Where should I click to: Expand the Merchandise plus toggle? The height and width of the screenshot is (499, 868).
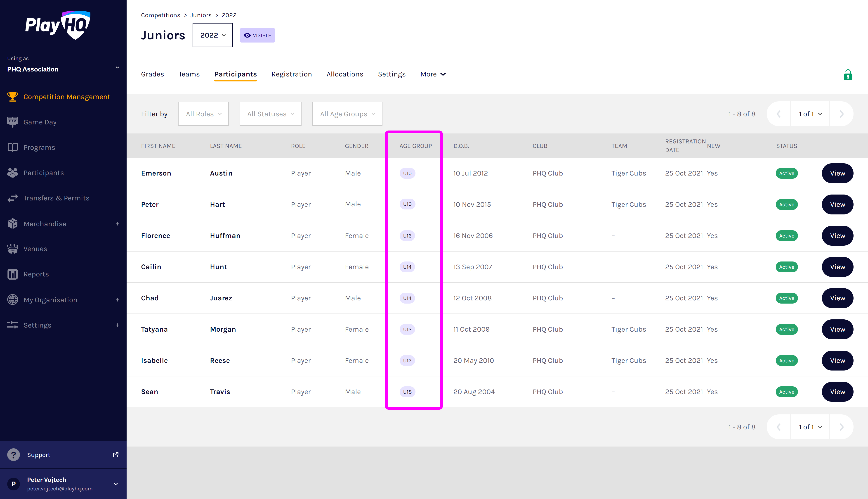118,224
